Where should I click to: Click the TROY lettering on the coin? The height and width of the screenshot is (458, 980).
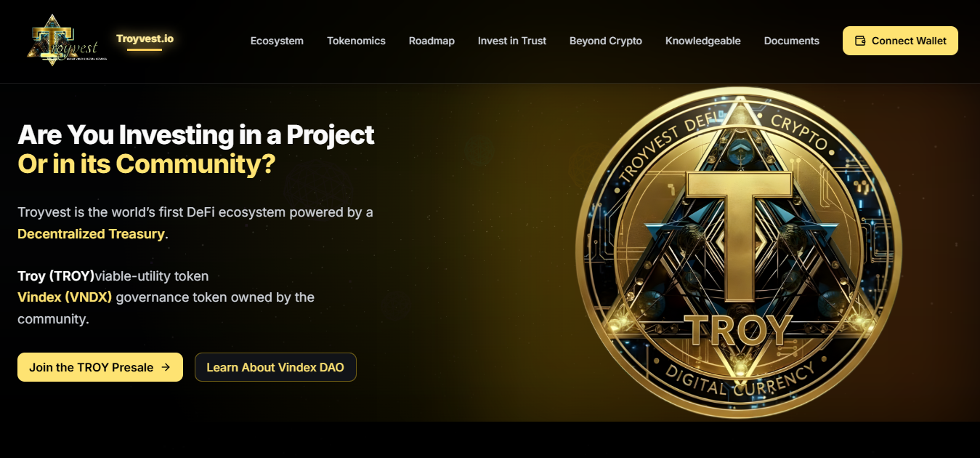click(738, 332)
